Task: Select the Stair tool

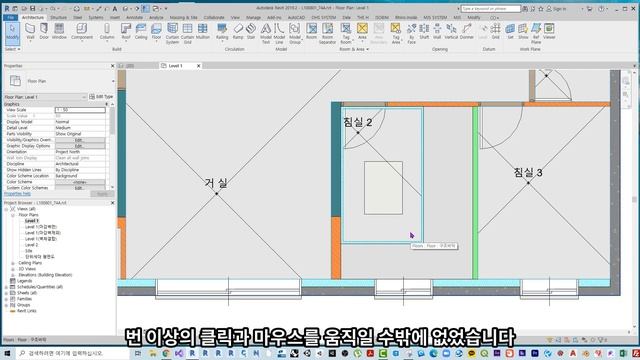Action: pos(251,32)
